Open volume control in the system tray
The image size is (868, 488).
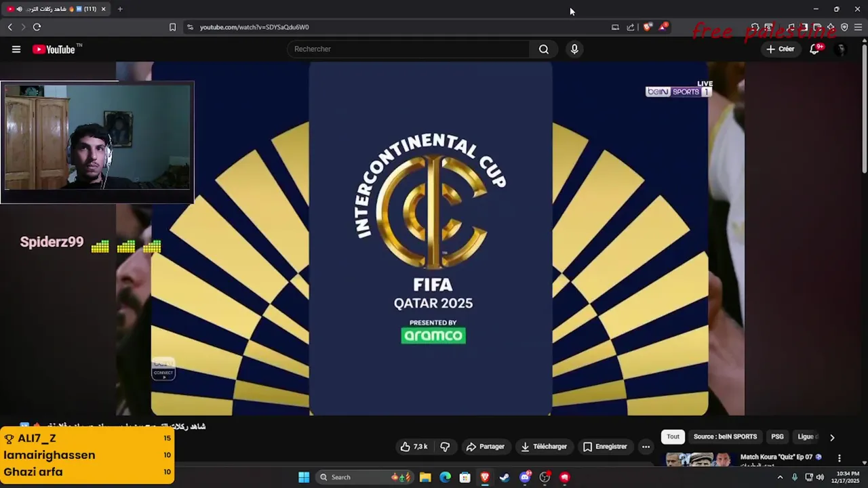pos(821,477)
